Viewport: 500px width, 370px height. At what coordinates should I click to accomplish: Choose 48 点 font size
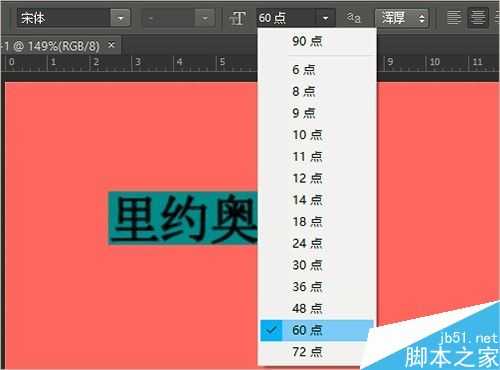click(x=317, y=308)
